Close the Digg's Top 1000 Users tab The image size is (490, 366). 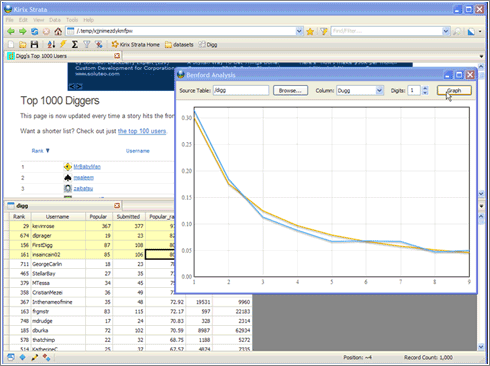(117, 56)
